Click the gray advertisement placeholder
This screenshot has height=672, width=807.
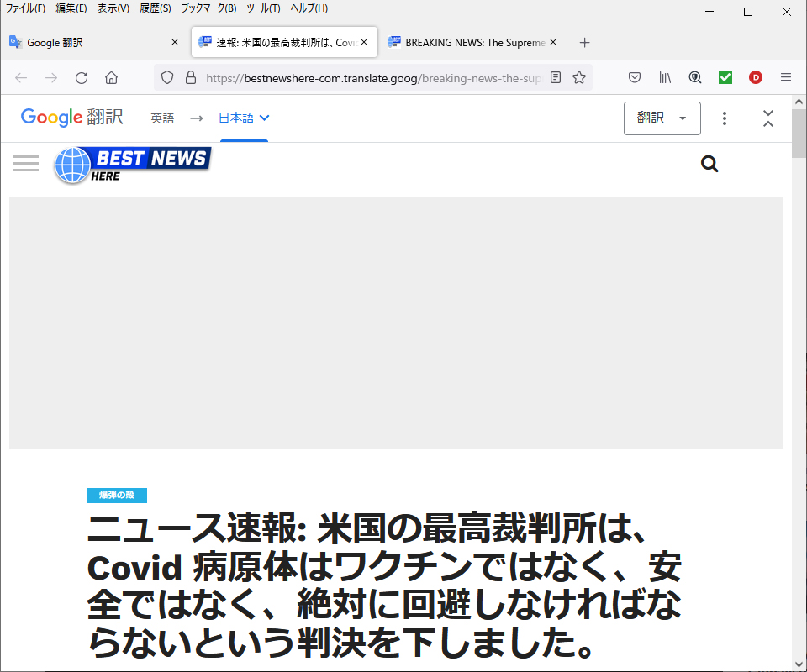pyautogui.click(x=396, y=323)
